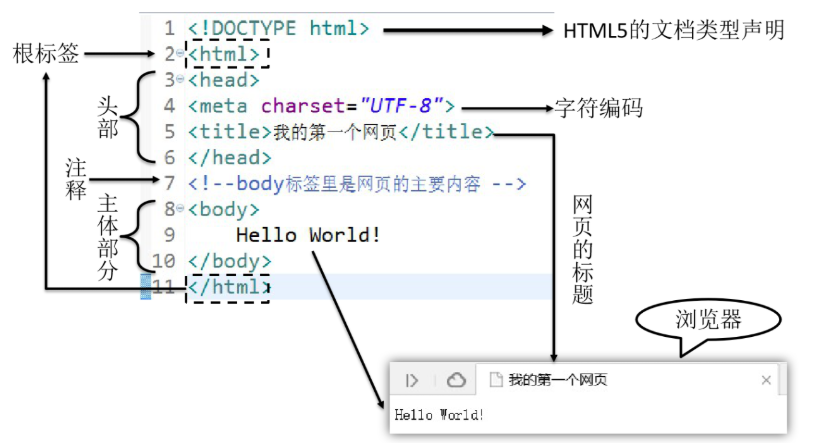Click line number 9 in the gutter
837x443 pixels.
(x=169, y=235)
